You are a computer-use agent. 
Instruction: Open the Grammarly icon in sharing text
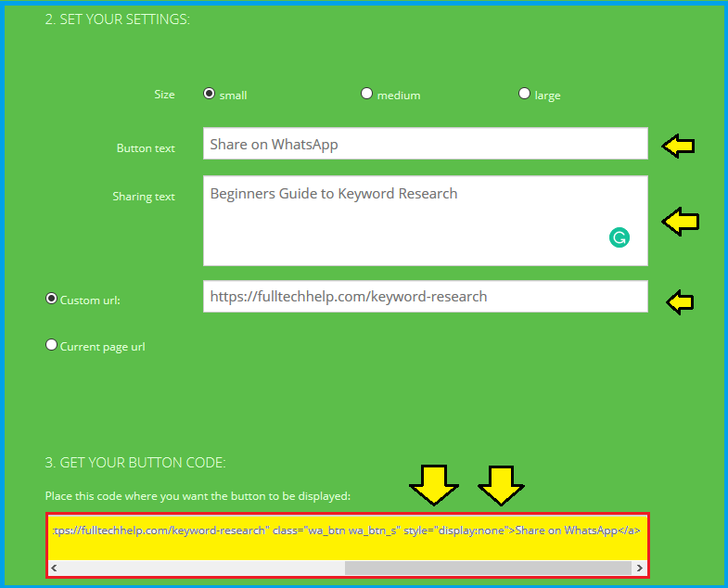coord(619,237)
